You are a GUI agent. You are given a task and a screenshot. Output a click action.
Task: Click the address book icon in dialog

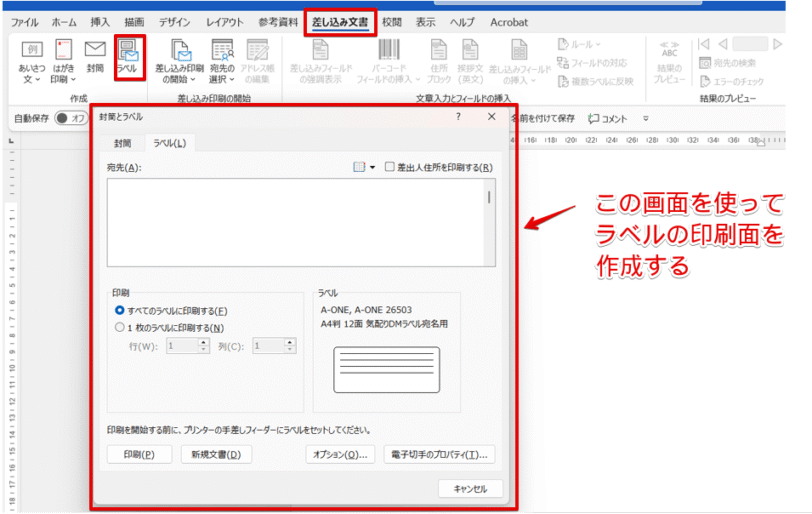coord(359,167)
